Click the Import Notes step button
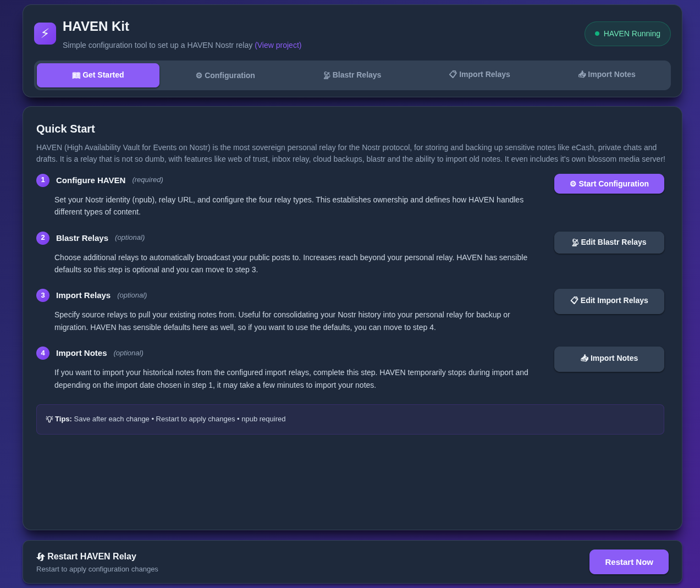The image size is (700, 588). tap(609, 359)
